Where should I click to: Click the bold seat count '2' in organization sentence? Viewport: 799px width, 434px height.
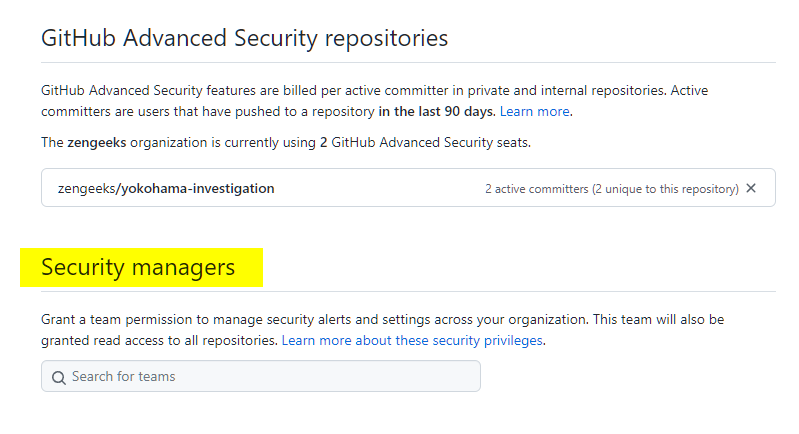click(324, 142)
